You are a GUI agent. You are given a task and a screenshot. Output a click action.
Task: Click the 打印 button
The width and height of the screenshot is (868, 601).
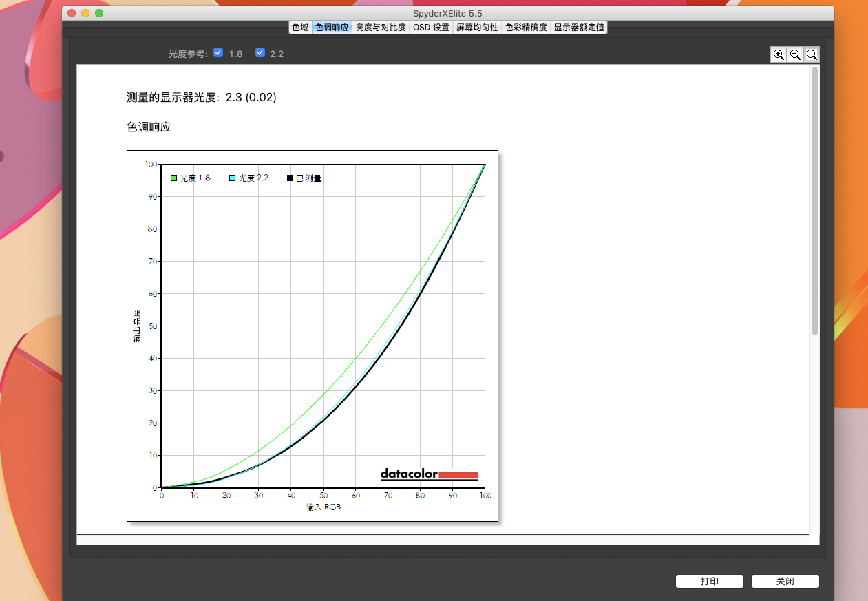(710, 581)
